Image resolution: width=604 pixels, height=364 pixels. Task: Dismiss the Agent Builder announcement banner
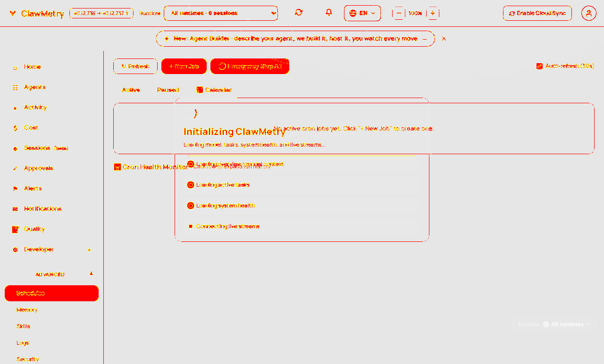pos(444,39)
